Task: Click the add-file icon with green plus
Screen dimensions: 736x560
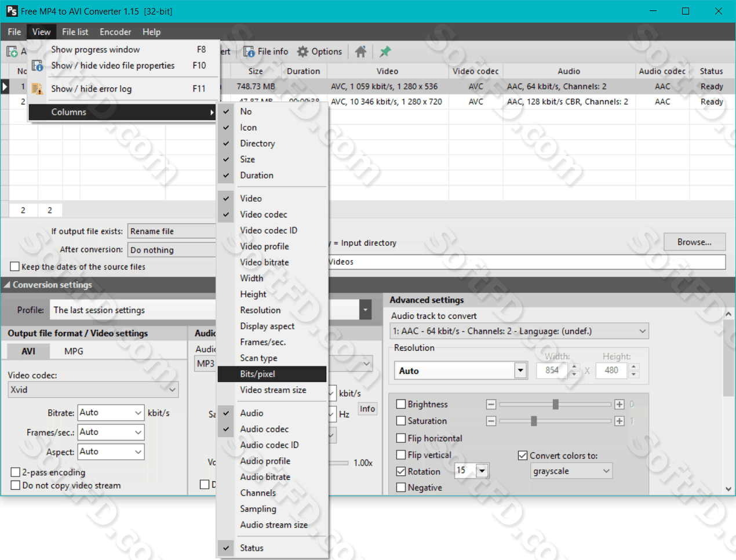Action: (12, 52)
